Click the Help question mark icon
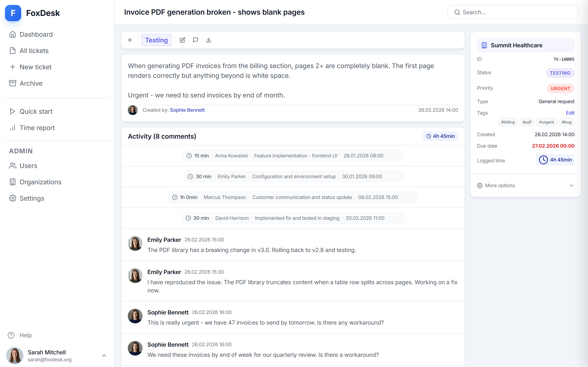The width and height of the screenshot is (588, 367). tap(11, 335)
